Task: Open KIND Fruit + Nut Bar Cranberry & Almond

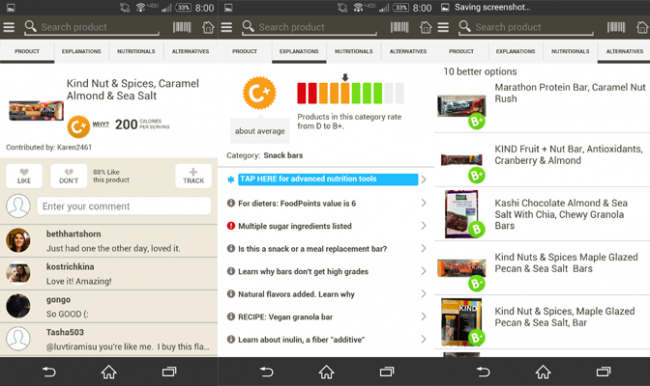Action: 542,160
